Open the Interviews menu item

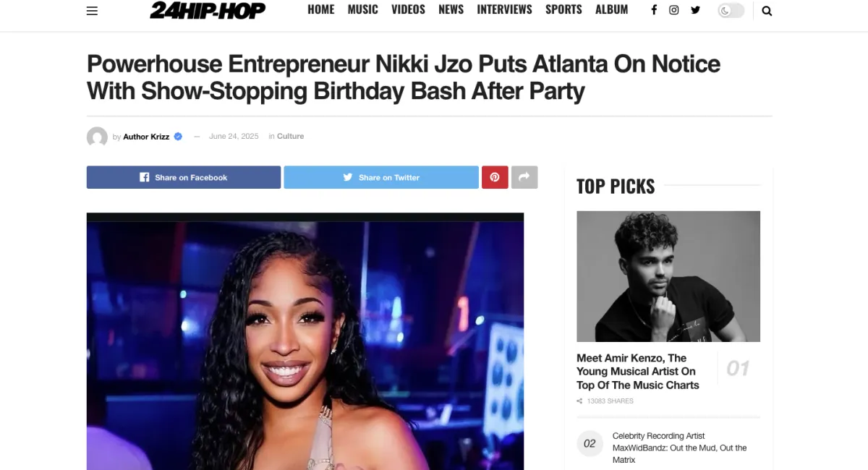click(x=504, y=9)
